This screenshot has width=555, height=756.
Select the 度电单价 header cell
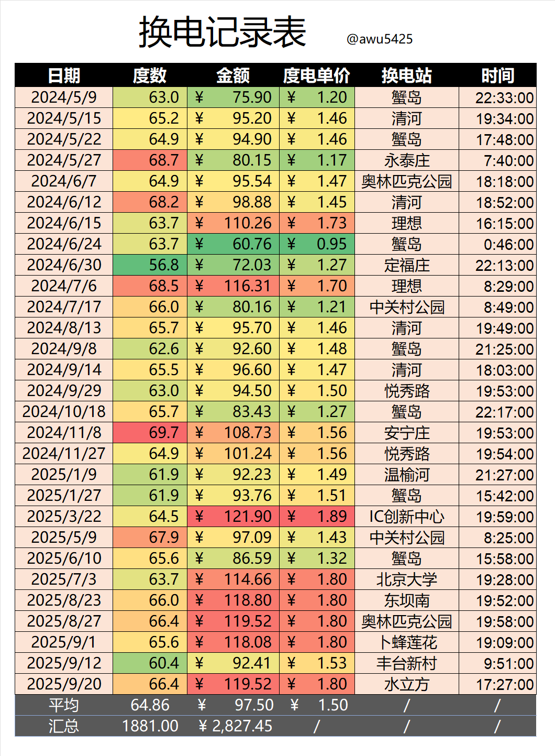(317, 75)
